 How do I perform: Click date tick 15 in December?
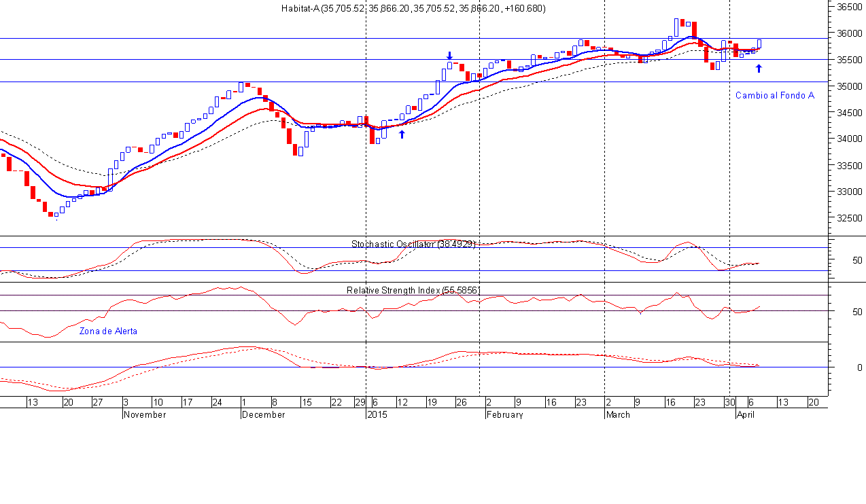click(x=307, y=402)
